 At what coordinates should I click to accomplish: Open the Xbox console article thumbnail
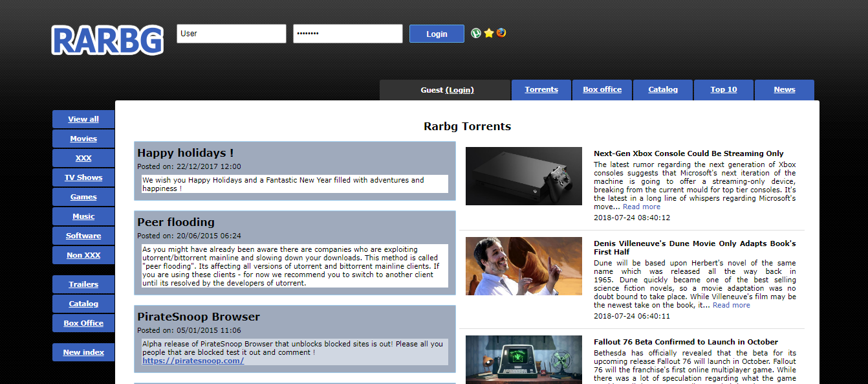click(524, 176)
